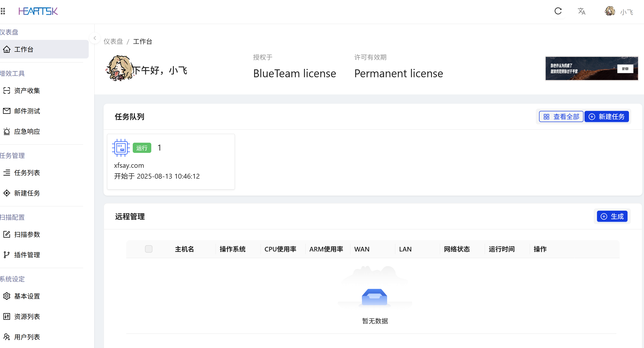
Task: Click the refresh icon in top bar
Action: tap(558, 11)
